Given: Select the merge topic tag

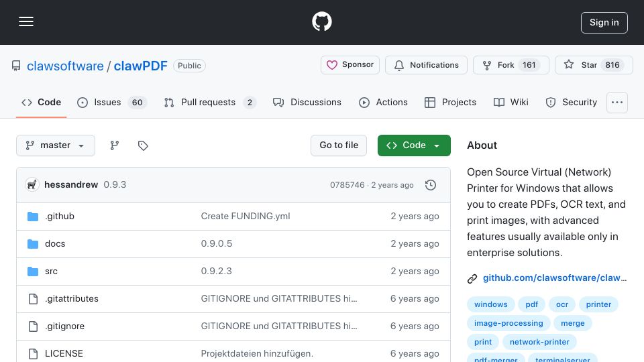Looking at the screenshot, I should pos(572,323).
